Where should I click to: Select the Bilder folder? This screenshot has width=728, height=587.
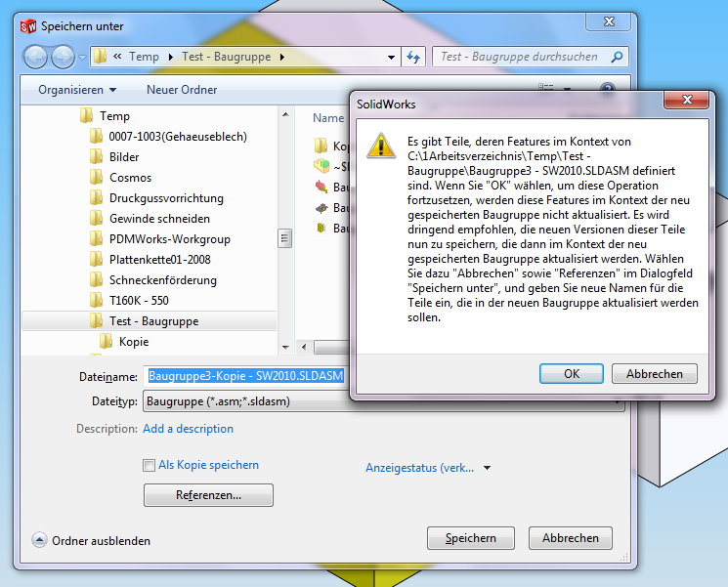pyautogui.click(x=124, y=157)
